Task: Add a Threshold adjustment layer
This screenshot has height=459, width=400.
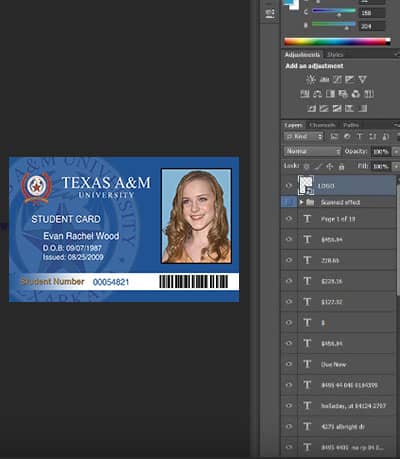Action: click(x=337, y=108)
